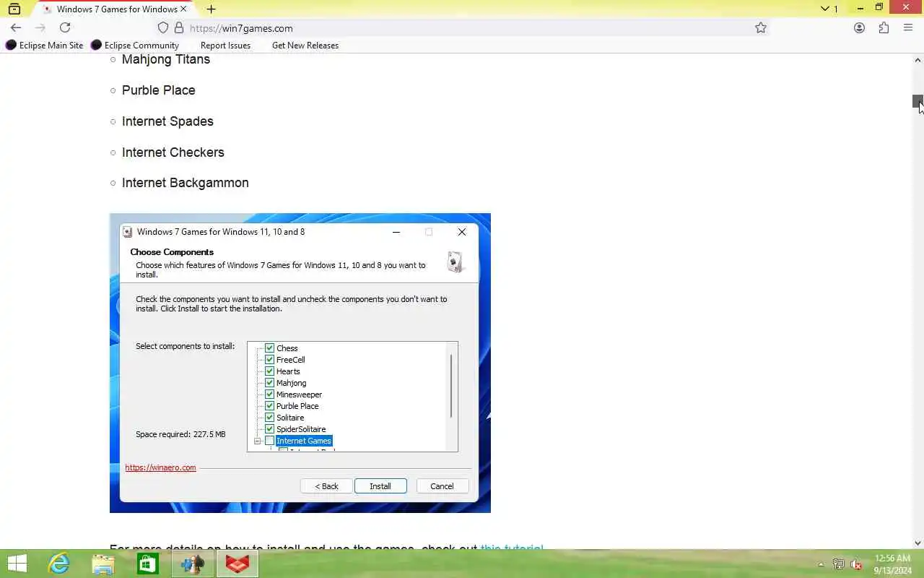Show hidden system tray icons

click(821, 564)
